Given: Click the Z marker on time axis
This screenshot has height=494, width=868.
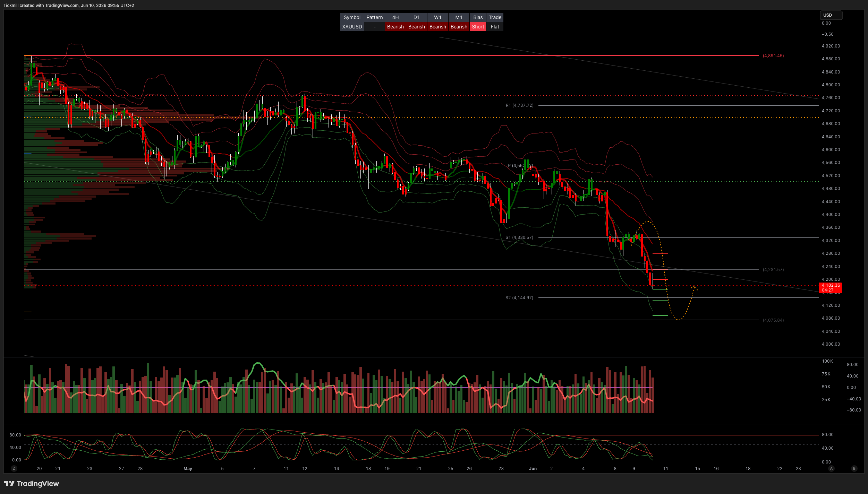Looking at the screenshot, I should 14,468.
